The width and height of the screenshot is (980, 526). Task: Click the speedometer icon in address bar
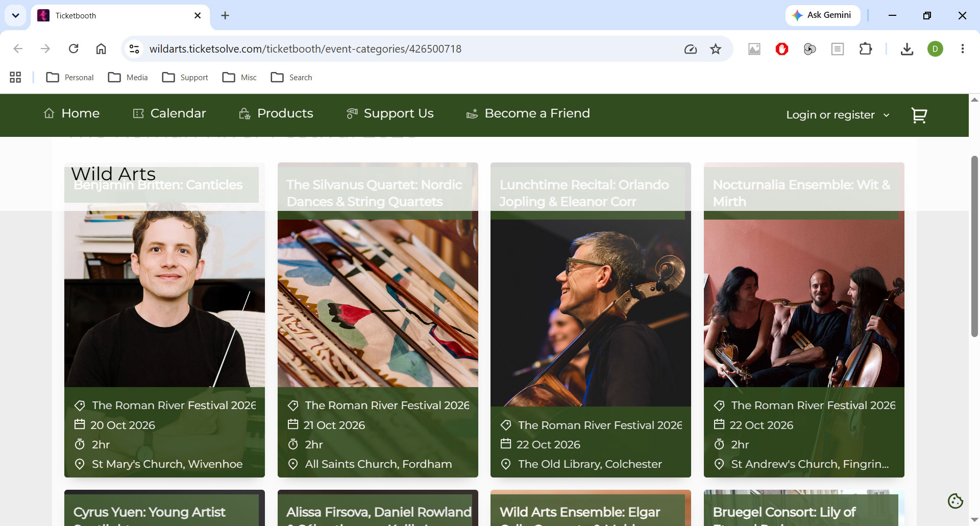(691, 49)
